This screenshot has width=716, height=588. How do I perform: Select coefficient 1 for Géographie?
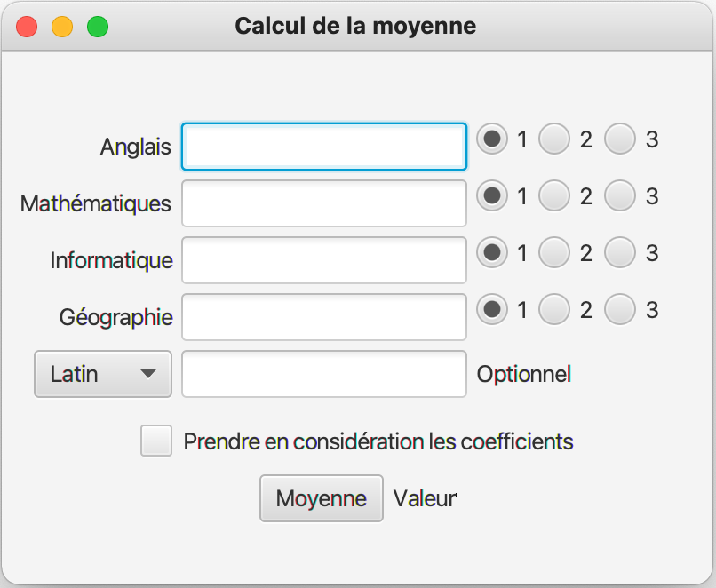[x=492, y=310]
